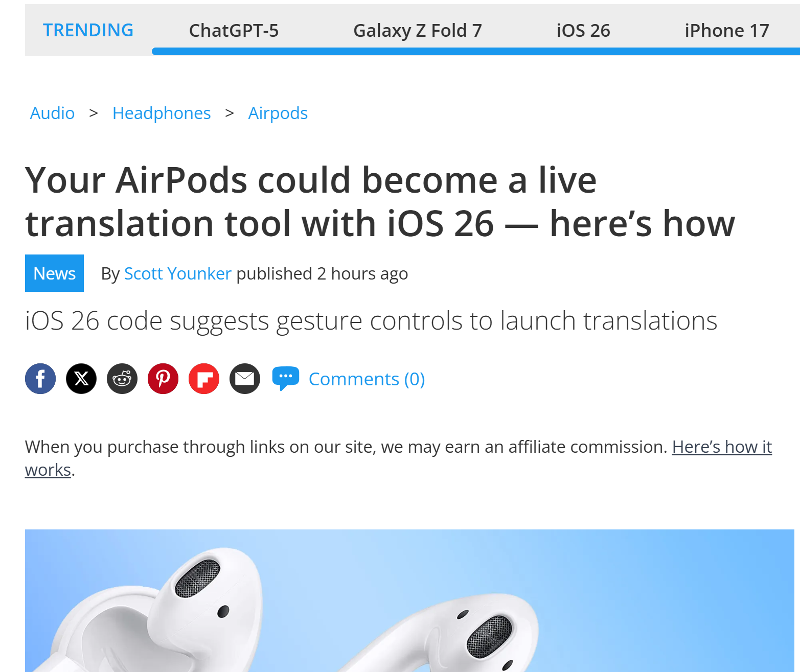
Task: Open the Comments (0) link
Action: (367, 379)
